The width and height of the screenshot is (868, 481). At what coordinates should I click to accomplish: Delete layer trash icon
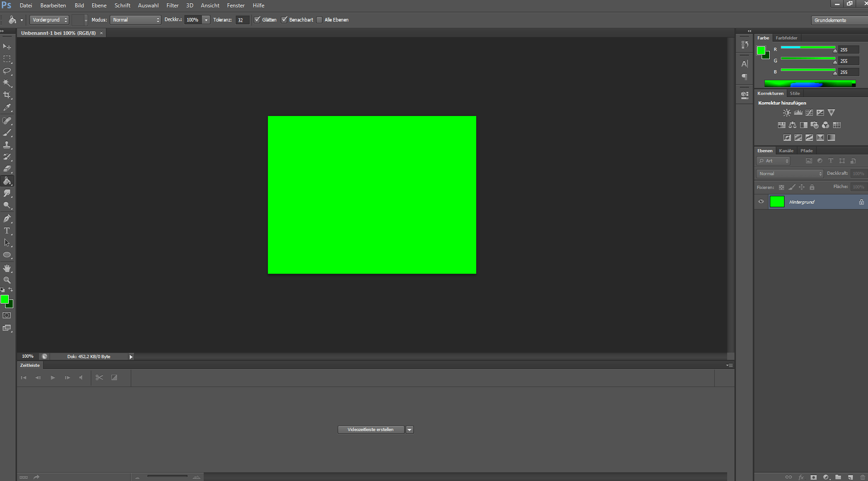862,477
